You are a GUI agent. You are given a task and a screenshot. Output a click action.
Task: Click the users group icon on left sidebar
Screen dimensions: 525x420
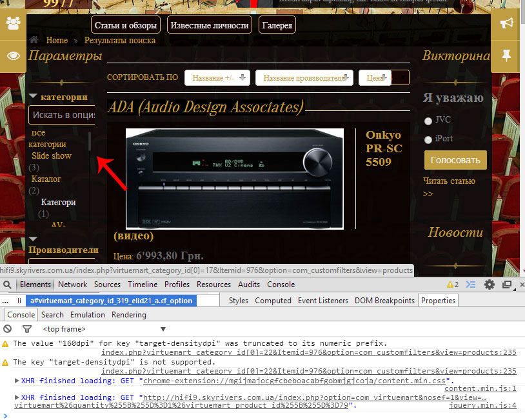point(13,23)
